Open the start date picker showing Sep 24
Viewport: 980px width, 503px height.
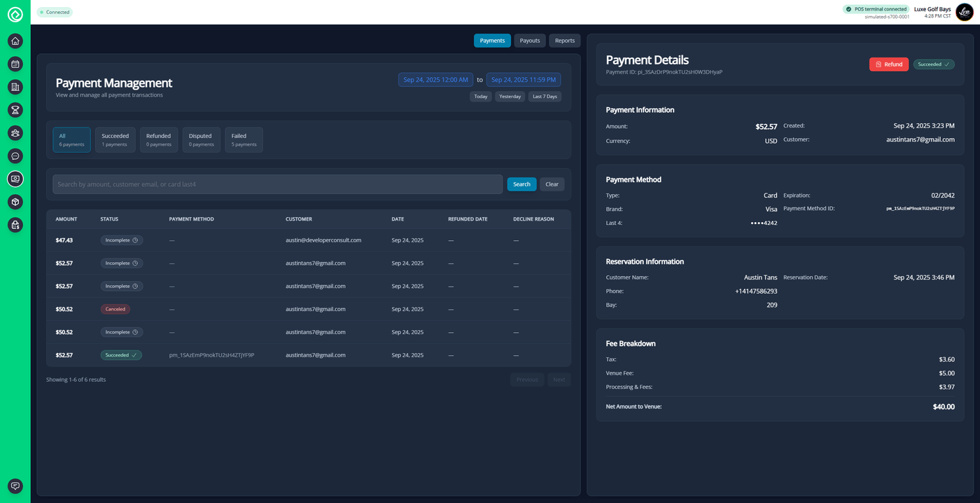click(x=435, y=79)
